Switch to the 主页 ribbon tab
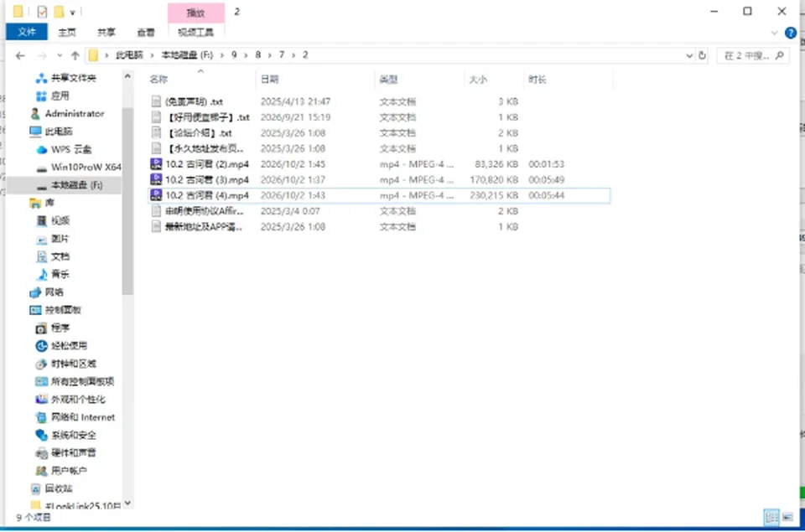The image size is (805, 532). [67, 33]
